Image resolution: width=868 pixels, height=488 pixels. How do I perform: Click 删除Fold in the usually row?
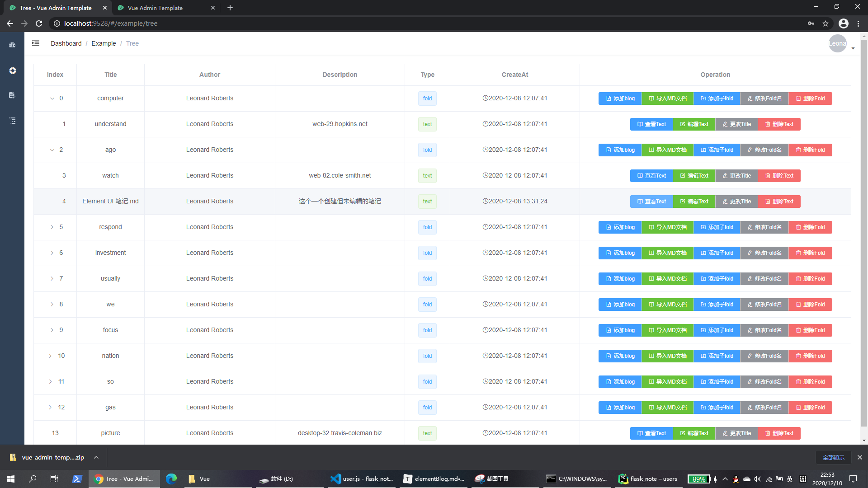click(x=810, y=279)
